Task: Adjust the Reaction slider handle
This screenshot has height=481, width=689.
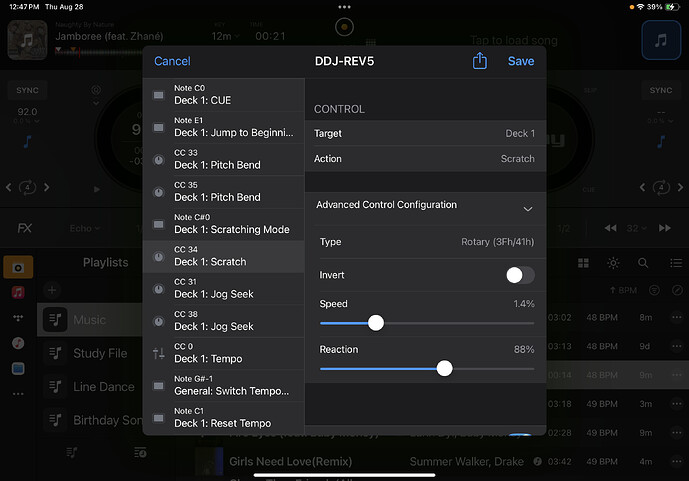Action: [444, 368]
